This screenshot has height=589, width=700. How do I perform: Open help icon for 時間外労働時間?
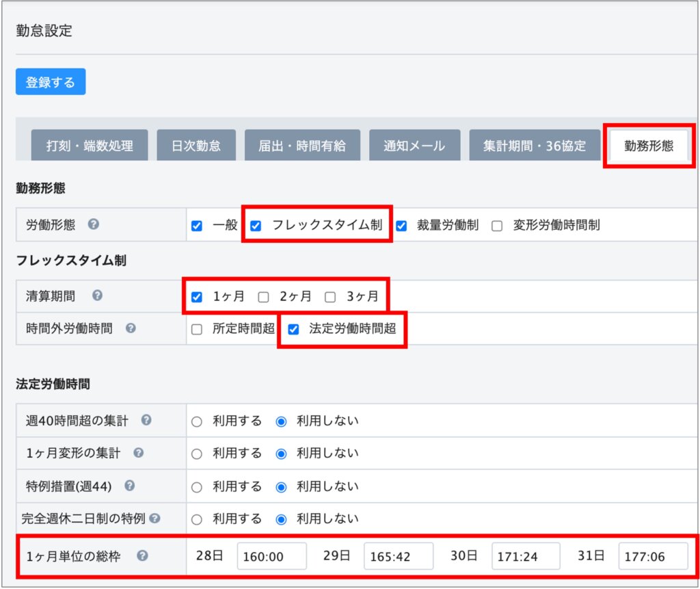pyautogui.click(x=131, y=328)
